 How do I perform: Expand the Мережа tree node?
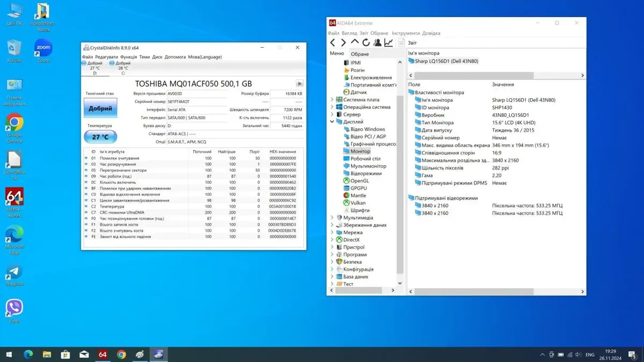pyautogui.click(x=332, y=233)
